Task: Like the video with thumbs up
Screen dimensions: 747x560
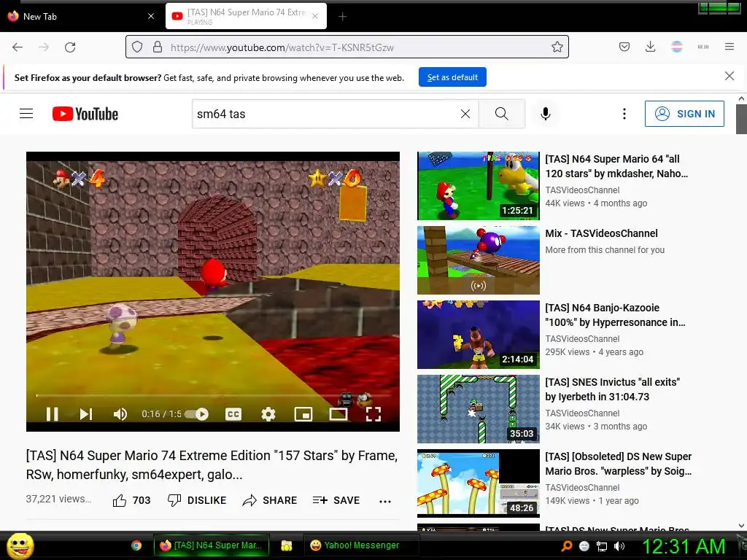Action: pos(131,500)
